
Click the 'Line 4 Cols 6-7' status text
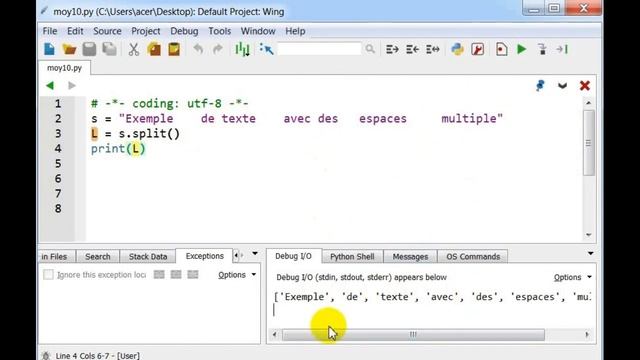point(82,356)
